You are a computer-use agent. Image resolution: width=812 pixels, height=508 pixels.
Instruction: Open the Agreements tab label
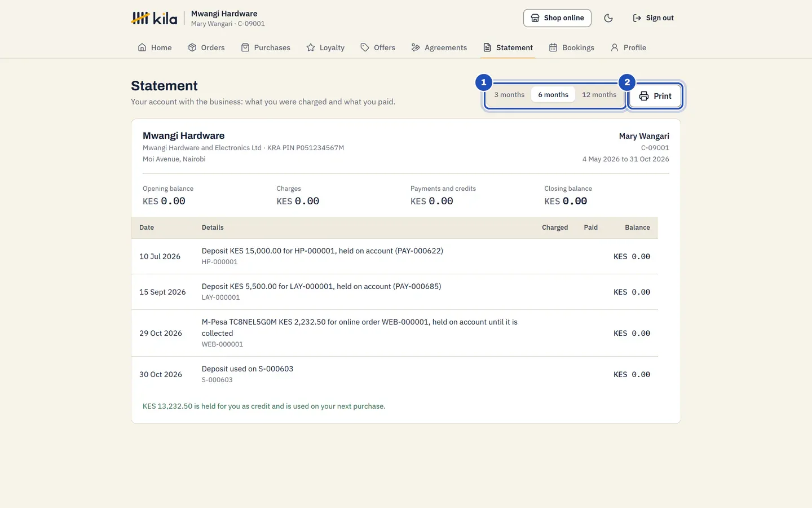pyautogui.click(x=445, y=47)
